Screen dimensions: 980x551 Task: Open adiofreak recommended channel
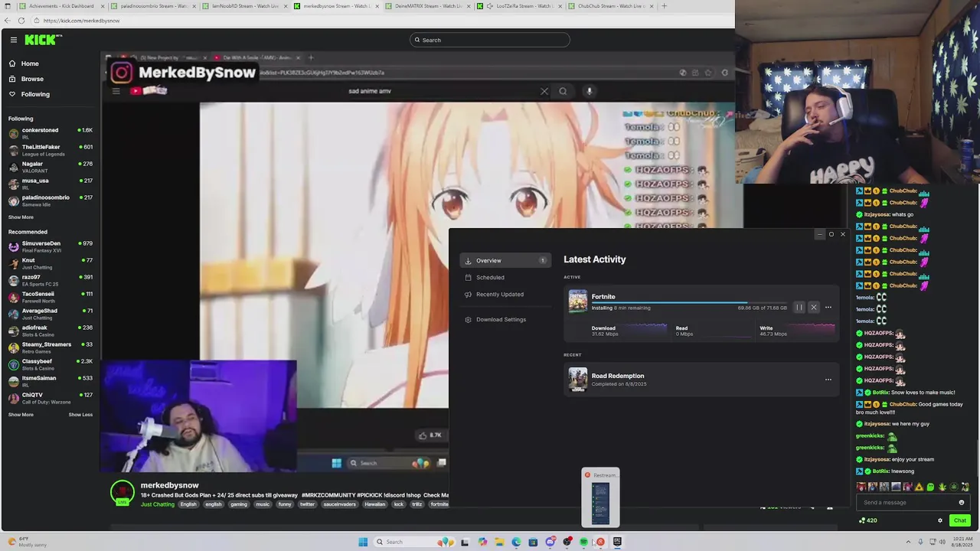tap(50, 331)
